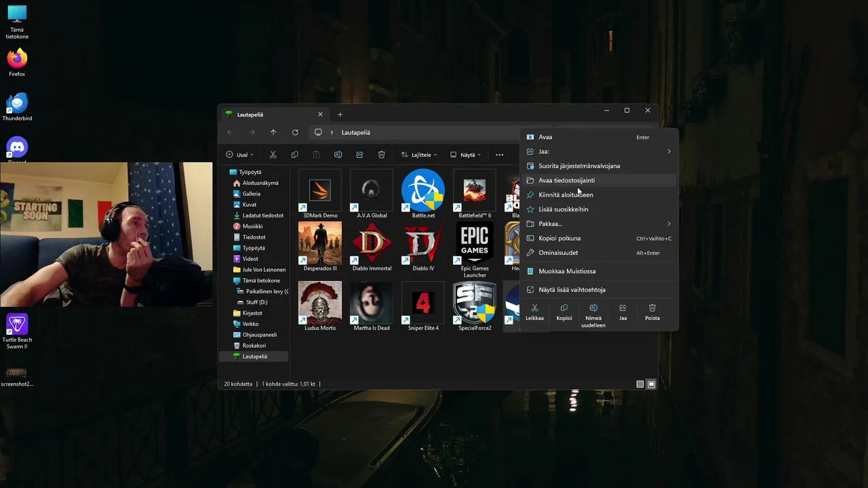Choose Muokkaa Muistiossa
The width and height of the screenshot is (868, 488).
point(600,271)
